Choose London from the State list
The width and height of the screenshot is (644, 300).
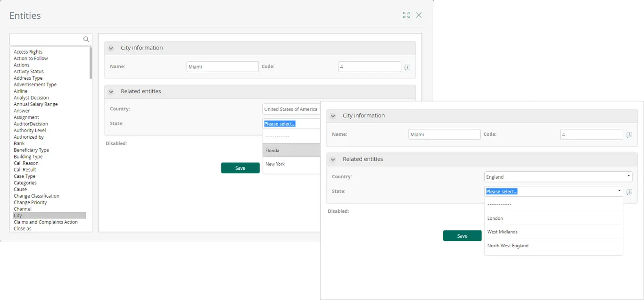(x=554, y=218)
